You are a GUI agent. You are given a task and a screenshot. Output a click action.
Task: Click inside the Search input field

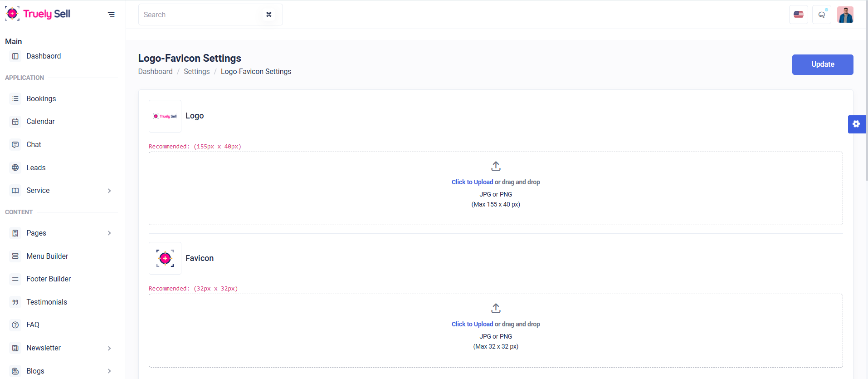tap(200, 15)
